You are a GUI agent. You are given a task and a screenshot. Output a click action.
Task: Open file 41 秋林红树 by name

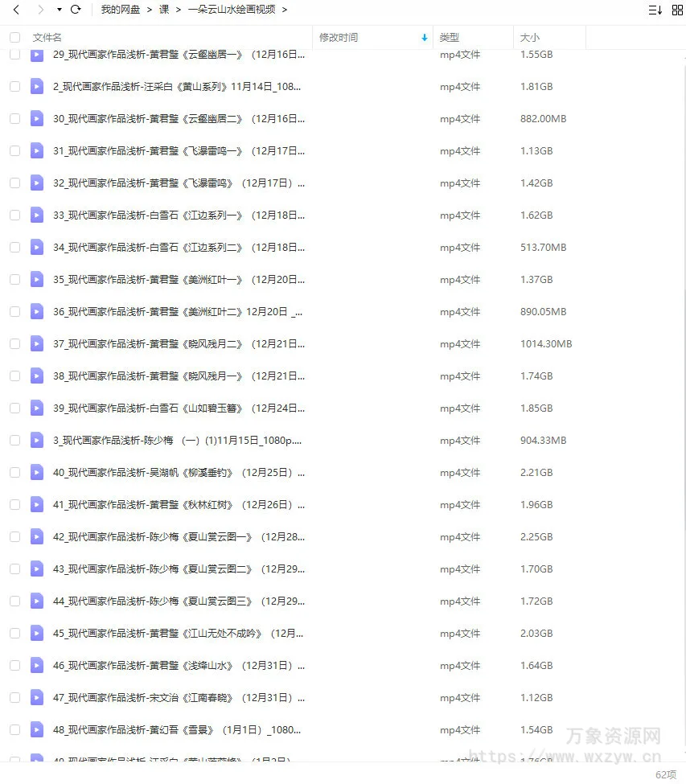(x=179, y=505)
